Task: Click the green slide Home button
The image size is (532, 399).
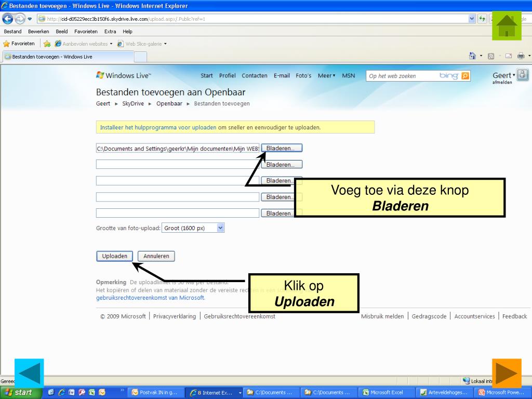Action: click(507, 25)
